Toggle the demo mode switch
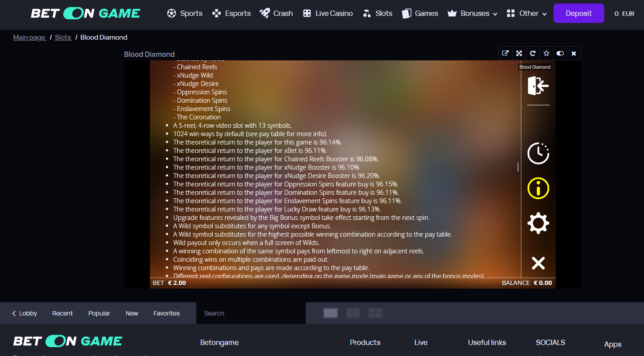The width and height of the screenshot is (644, 356). (x=560, y=53)
